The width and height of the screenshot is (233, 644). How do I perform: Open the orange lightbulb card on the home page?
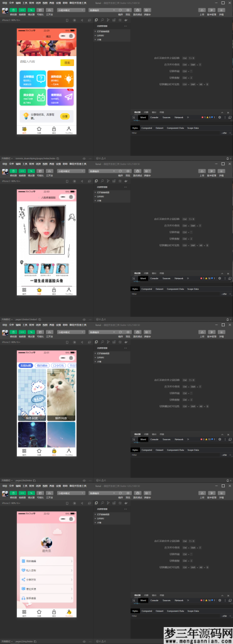(60, 79)
